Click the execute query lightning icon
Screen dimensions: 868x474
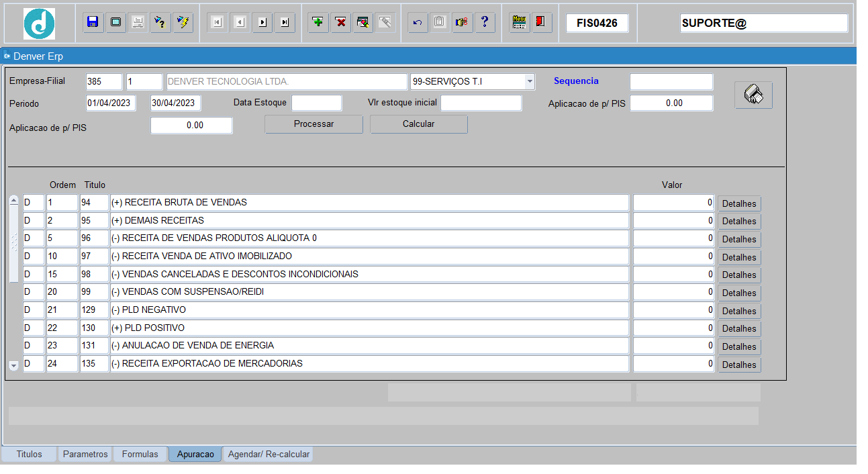click(x=182, y=22)
